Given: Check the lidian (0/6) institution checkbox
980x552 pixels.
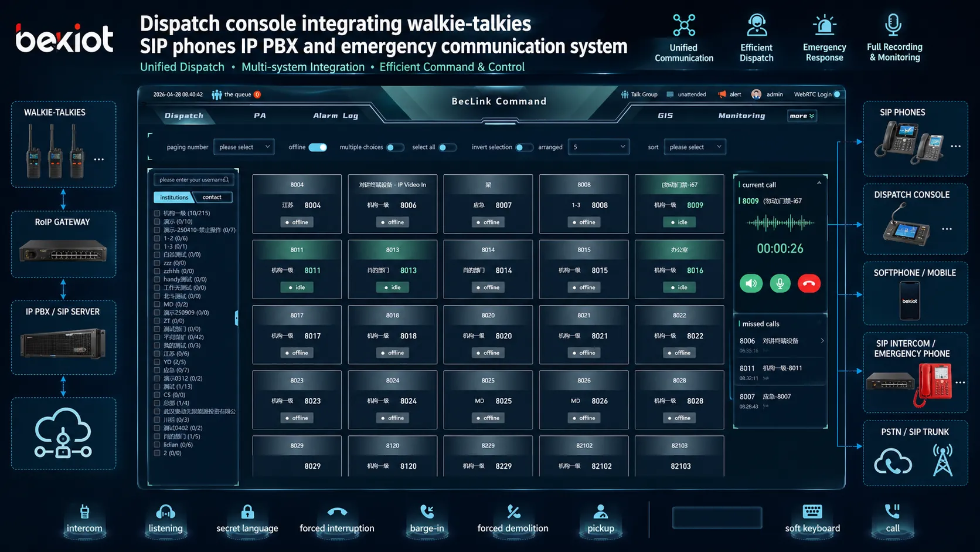Looking at the screenshot, I should 157,445.
